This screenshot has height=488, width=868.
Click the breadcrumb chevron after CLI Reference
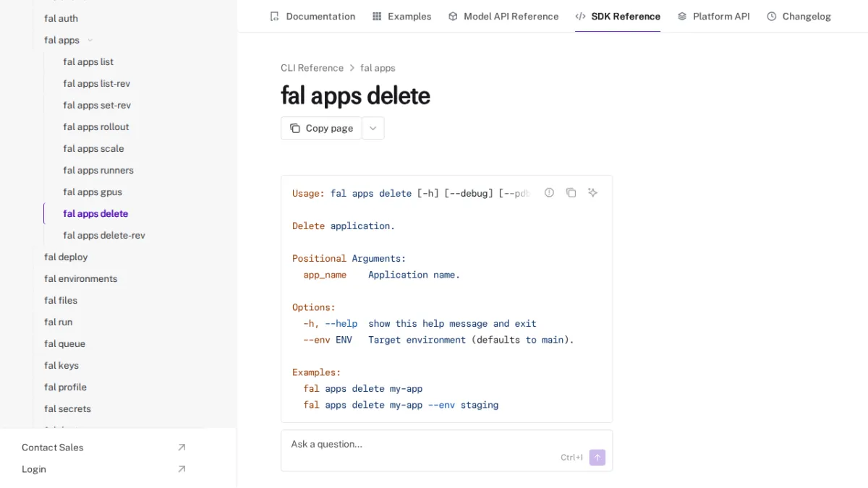point(352,68)
